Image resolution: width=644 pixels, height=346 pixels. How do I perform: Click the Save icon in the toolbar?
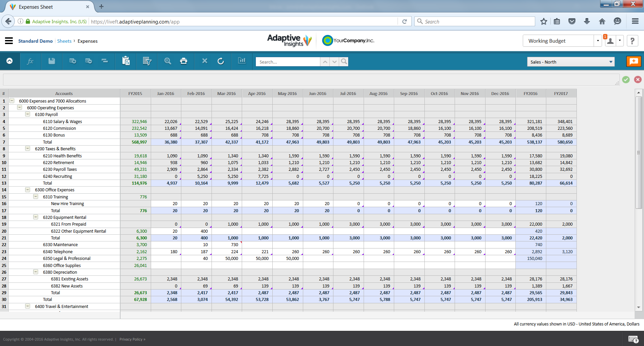coord(51,61)
